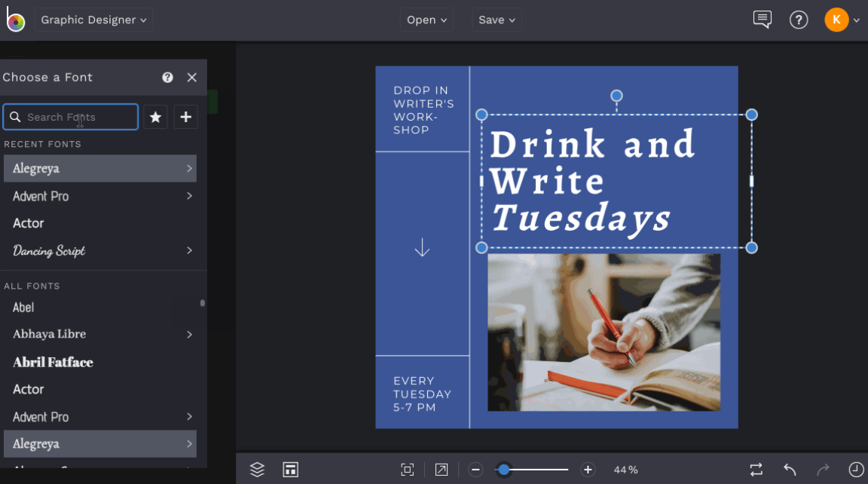Open the Graphic Designer dropdown

93,20
